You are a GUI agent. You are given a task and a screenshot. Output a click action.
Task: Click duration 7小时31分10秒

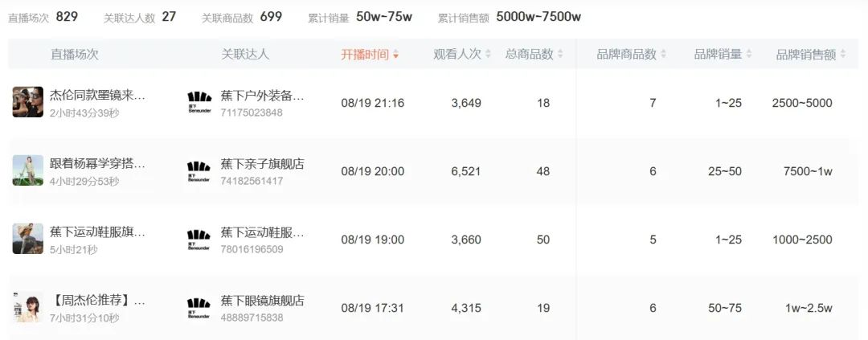[84, 318]
